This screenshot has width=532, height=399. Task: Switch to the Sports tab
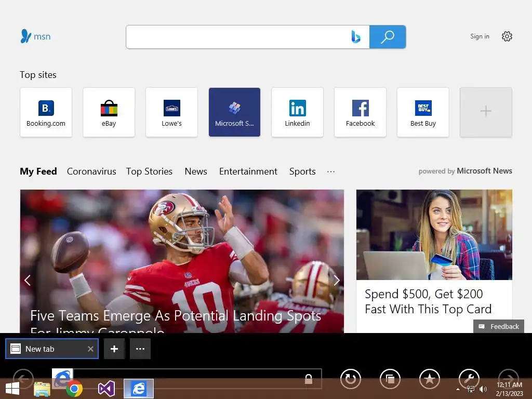point(302,171)
